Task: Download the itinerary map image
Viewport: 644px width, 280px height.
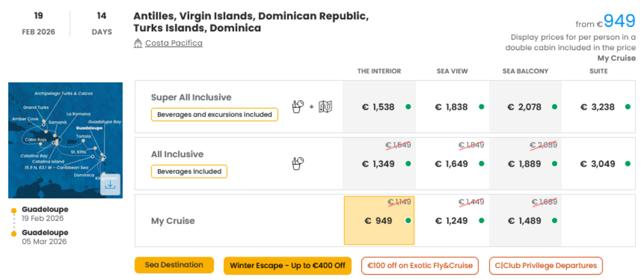Action: pyautogui.click(x=110, y=184)
